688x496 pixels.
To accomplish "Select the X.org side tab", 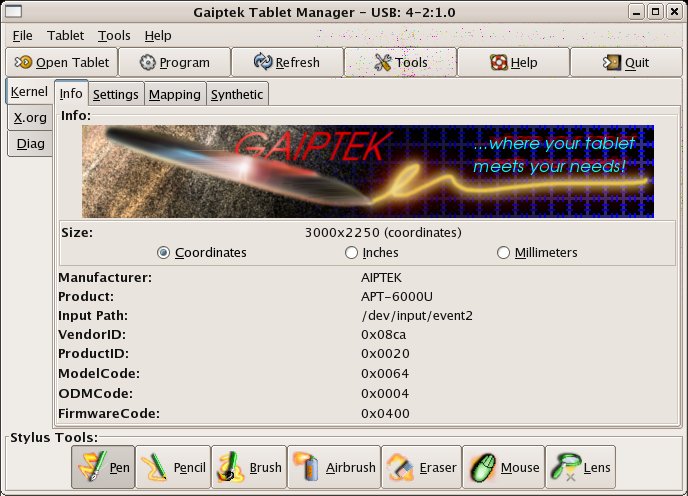I will pos(30,118).
